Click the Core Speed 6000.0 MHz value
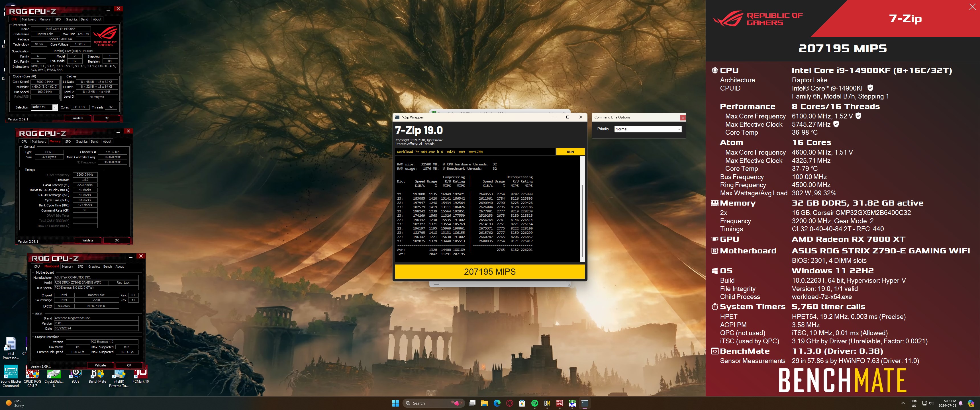Image resolution: width=980 pixels, height=410 pixels. click(x=45, y=82)
